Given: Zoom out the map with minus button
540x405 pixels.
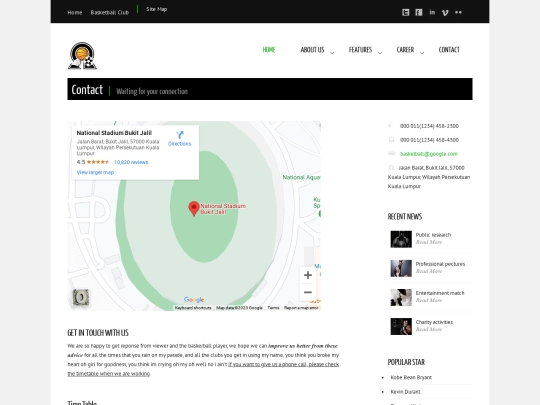Looking at the screenshot, I should point(308,292).
